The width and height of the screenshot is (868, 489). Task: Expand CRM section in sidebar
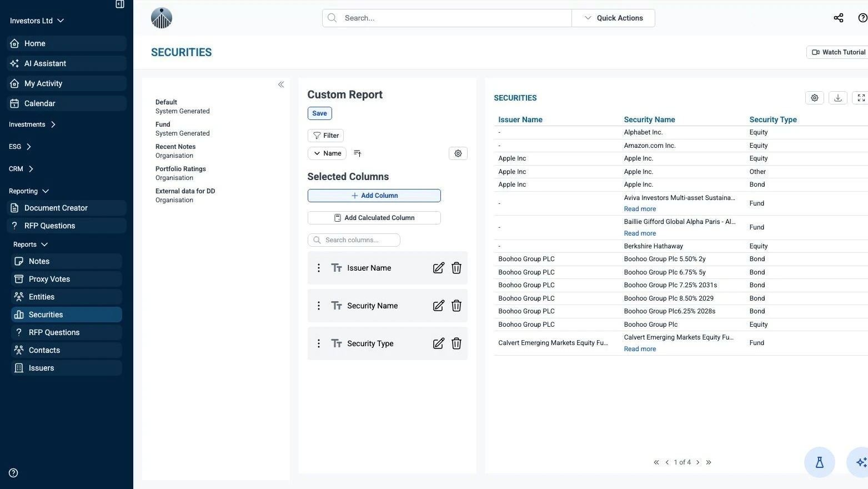pyautogui.click(x=21, y=169)
